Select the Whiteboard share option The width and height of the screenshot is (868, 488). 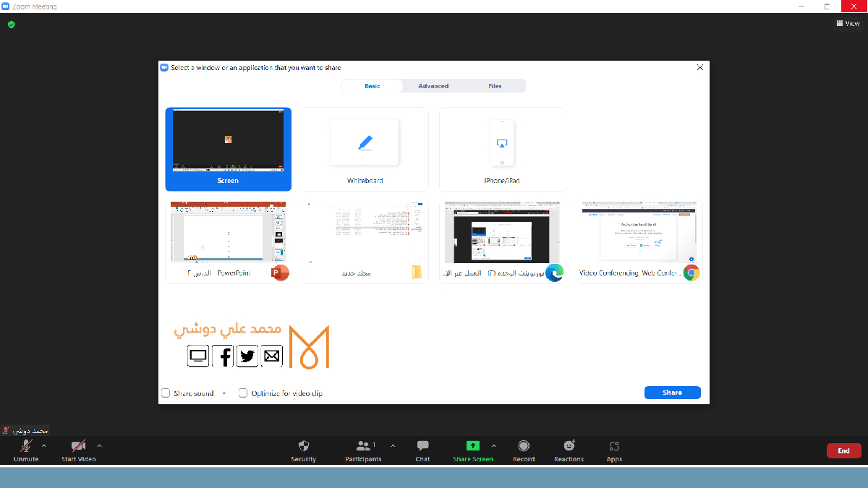pyautogui.click(x=365, y=149)
